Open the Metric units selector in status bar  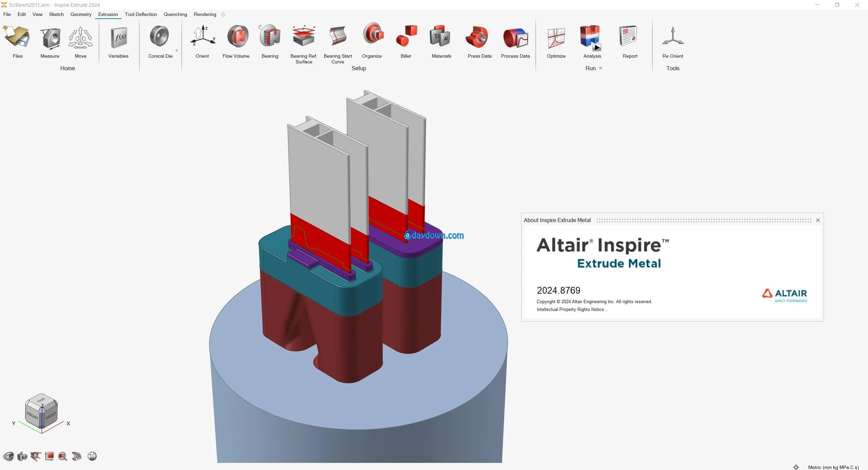[x=833, y=467]
